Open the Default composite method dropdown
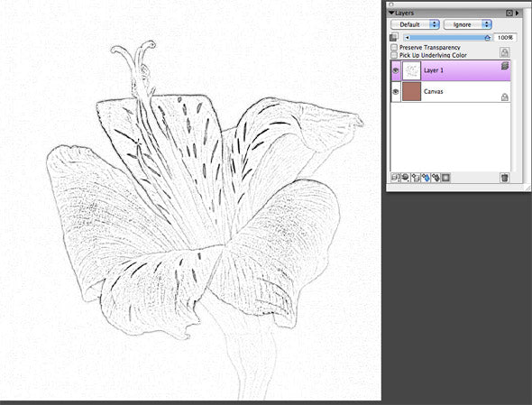532x405 pixels. pyautogui.click(x=415, y=24)
